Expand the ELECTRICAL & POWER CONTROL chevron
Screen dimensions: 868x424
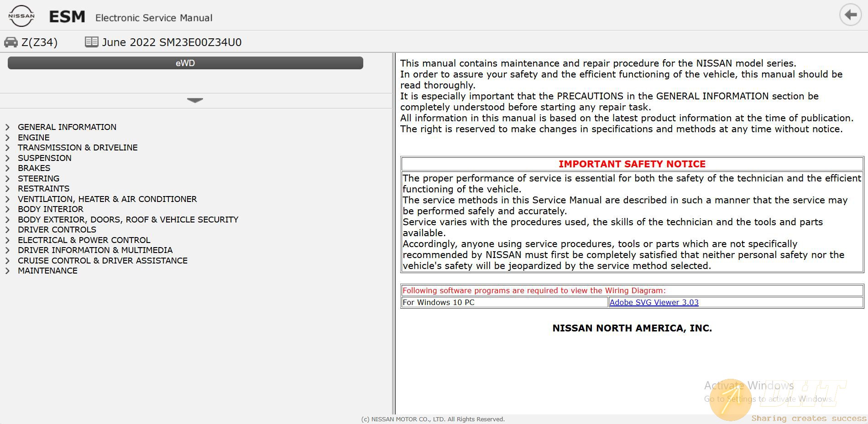coord(7,240)
